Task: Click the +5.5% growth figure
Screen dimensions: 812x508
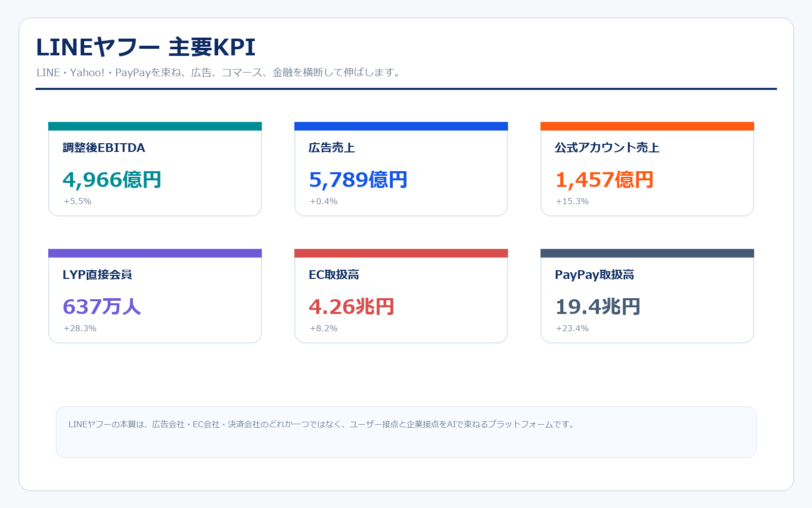Action: click(78, 201)
